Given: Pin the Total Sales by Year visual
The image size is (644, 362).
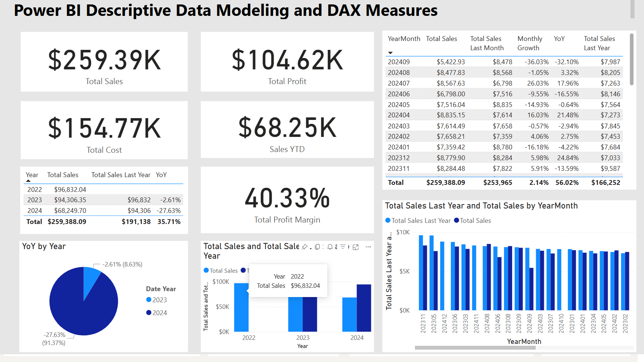Looking at the screenshot, I should tap(304, 247).
